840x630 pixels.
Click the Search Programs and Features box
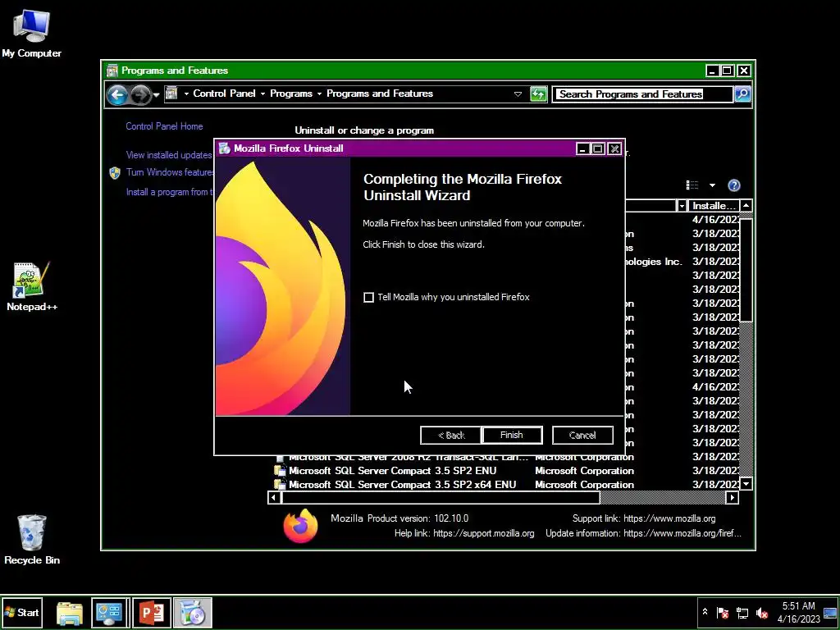(x=641, y=94)
